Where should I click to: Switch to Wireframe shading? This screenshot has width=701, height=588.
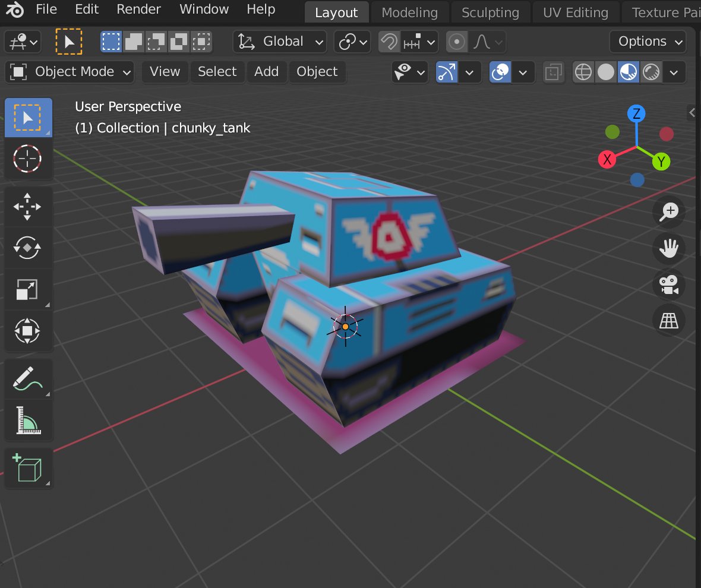(x=583, y=72)
